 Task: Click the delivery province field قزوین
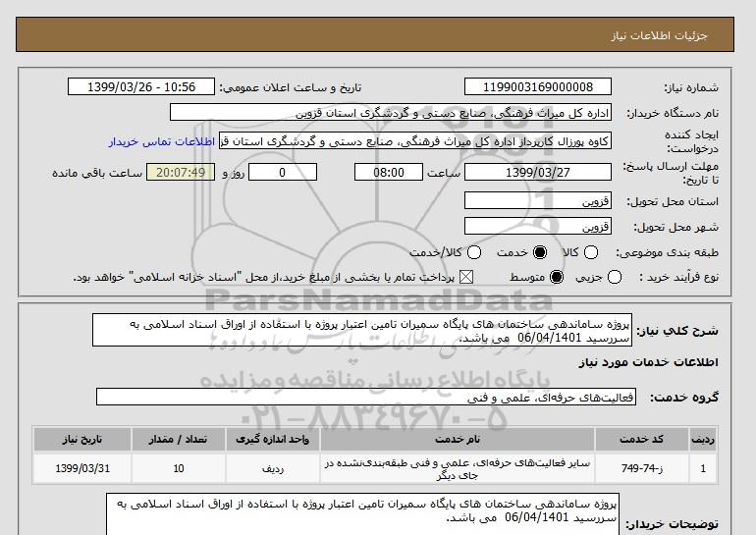pyautogui.click(x=538, y=200)
